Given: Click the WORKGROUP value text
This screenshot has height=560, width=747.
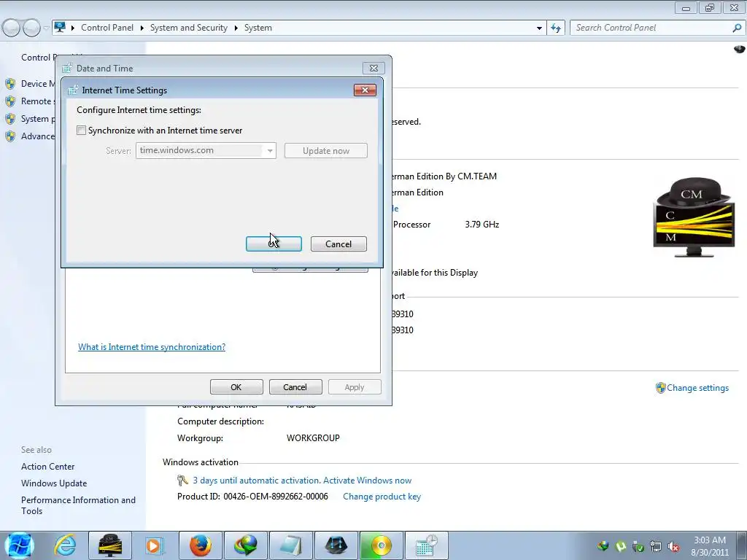Looking at the screenshot, I should [x=313, y=438].
